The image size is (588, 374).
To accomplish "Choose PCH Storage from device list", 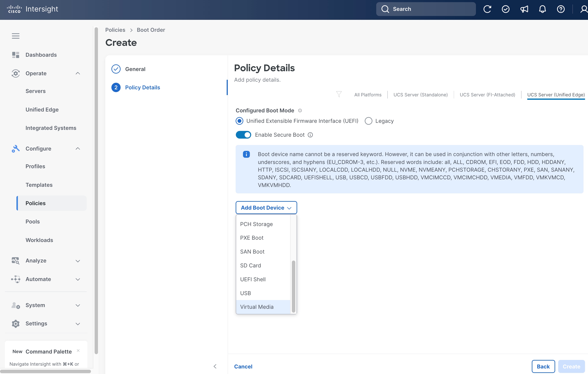I will [263, 224].
